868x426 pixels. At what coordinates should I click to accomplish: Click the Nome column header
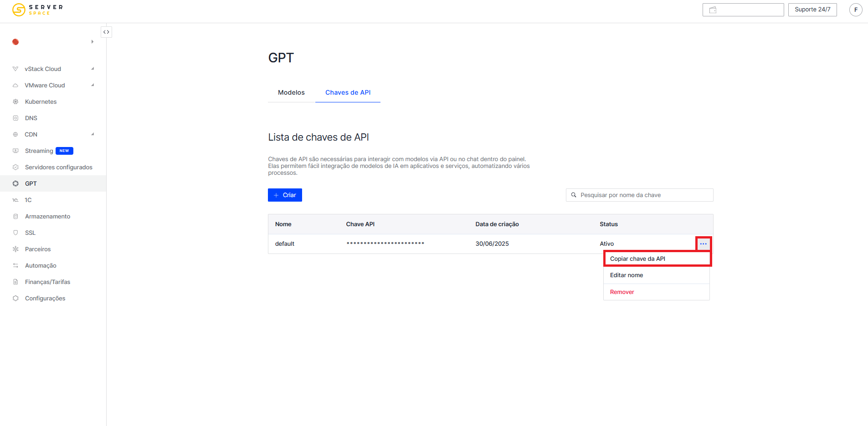[283, 224]
